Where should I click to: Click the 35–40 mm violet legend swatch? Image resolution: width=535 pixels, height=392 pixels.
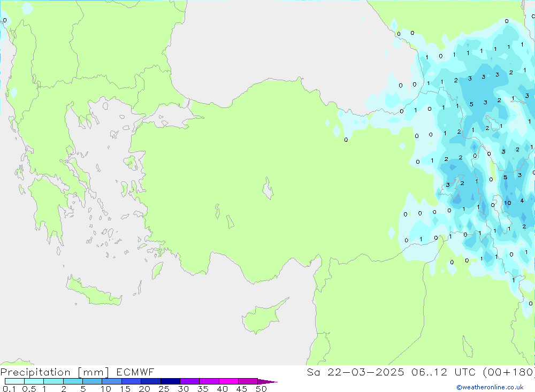[x=209, y=381]
